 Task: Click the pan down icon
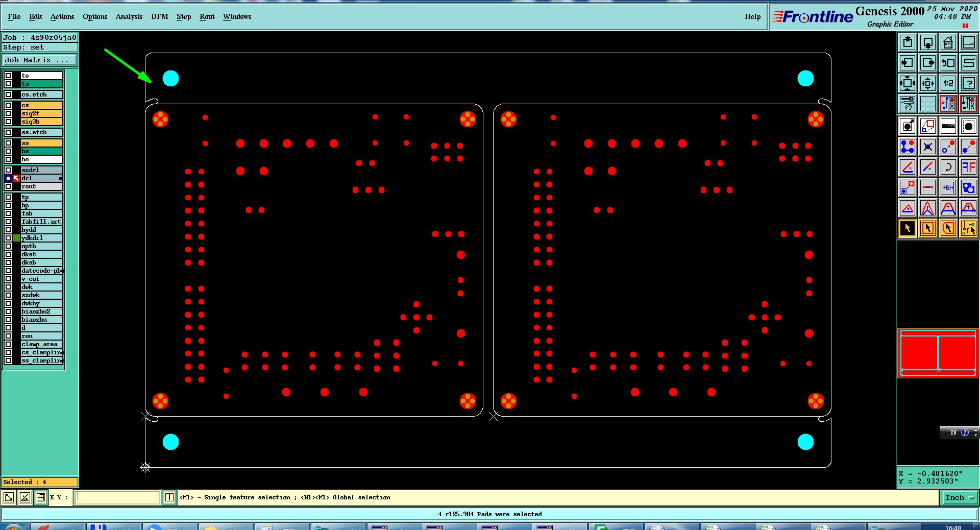(928, 42)
